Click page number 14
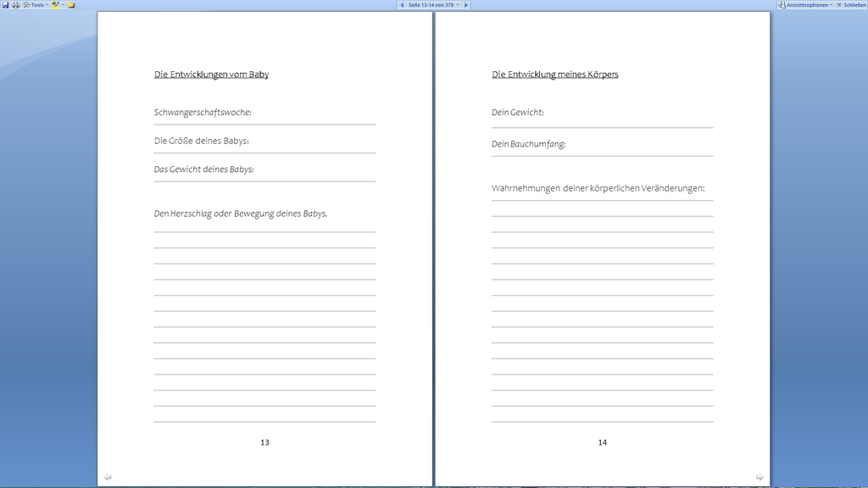This screenshot has width=868, height=488. 603,442
